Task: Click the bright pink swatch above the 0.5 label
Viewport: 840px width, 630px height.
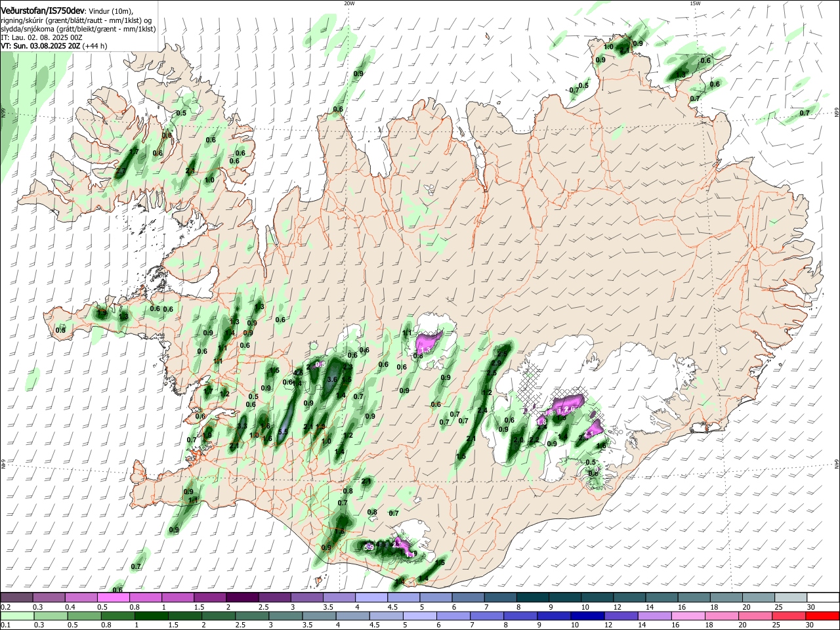Action: [x=113, y=597]
